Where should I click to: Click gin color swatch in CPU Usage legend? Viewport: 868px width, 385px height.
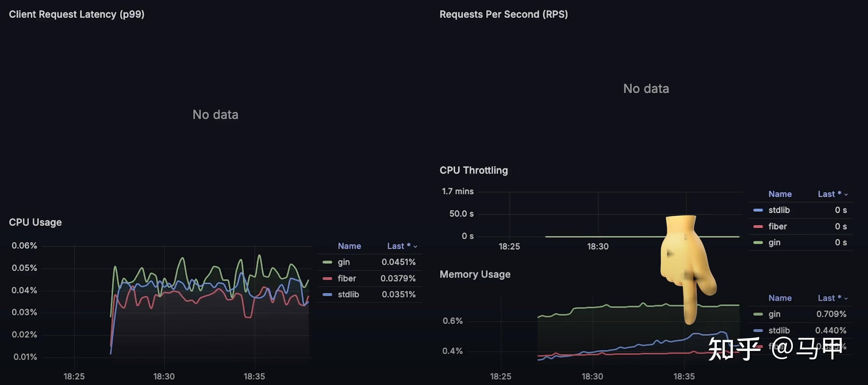coord(327,262)
